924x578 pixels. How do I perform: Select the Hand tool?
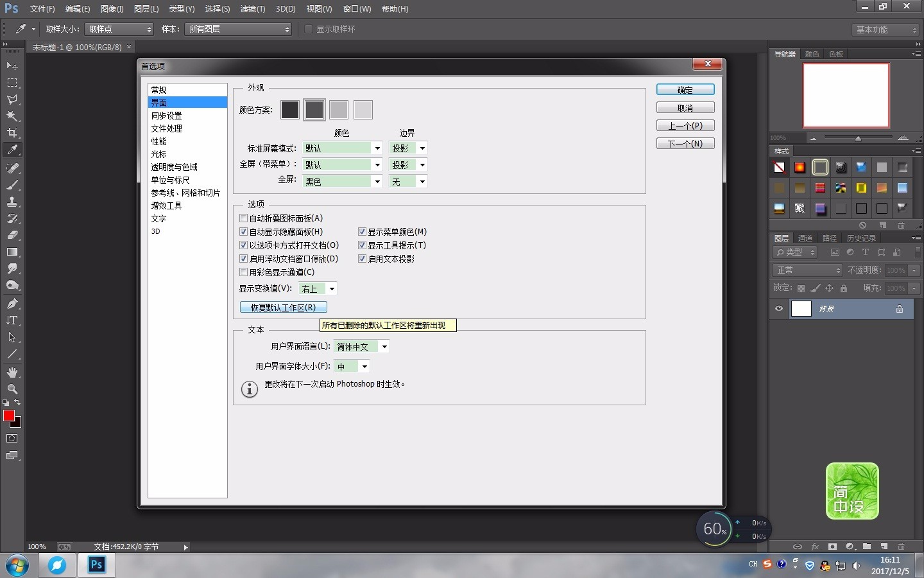click(x=12, y=372)
